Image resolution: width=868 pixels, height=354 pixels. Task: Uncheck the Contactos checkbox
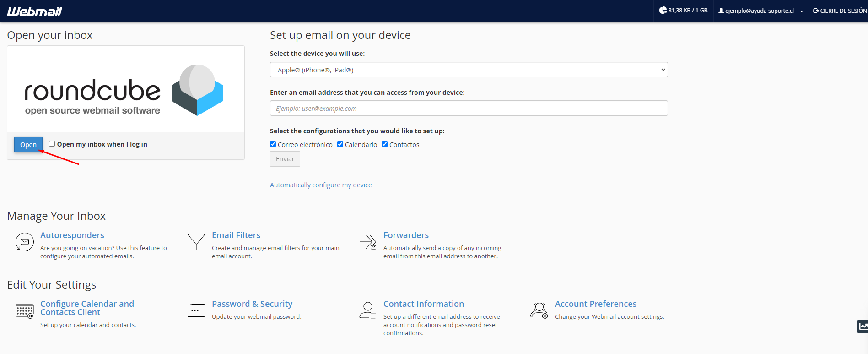click(x=385, y=144)
